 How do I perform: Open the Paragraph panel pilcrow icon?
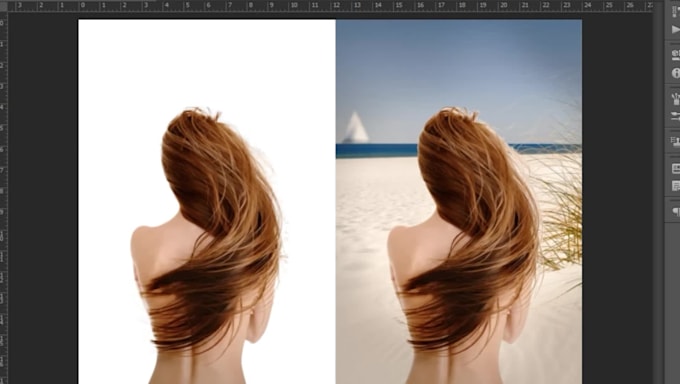(x=676, y=211)
